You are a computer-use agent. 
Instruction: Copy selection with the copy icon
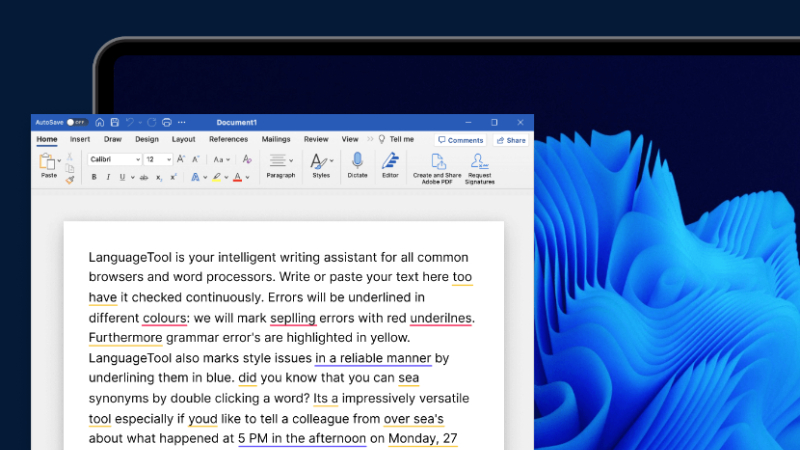coord(70,168)
